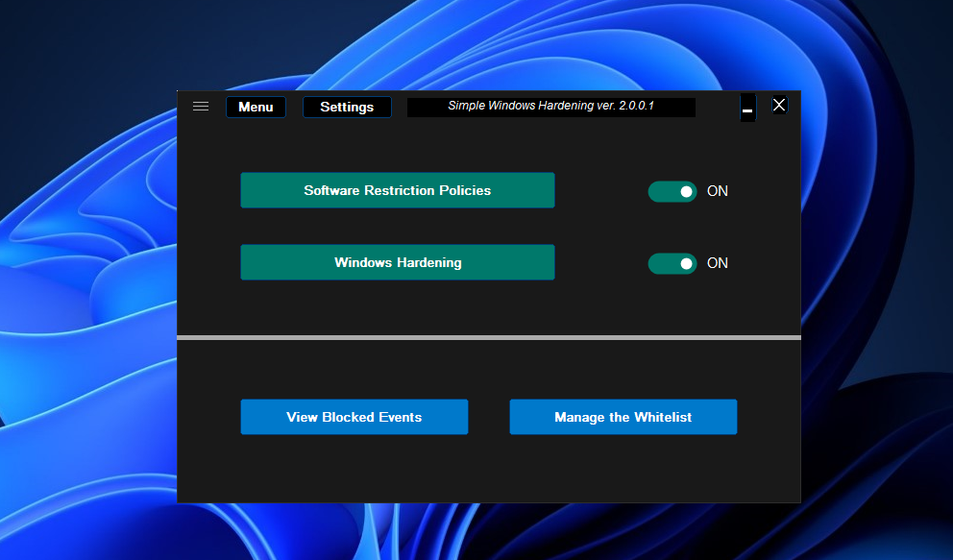
Task: Click the Software Restriction Policies button
Action: point(397,190)
